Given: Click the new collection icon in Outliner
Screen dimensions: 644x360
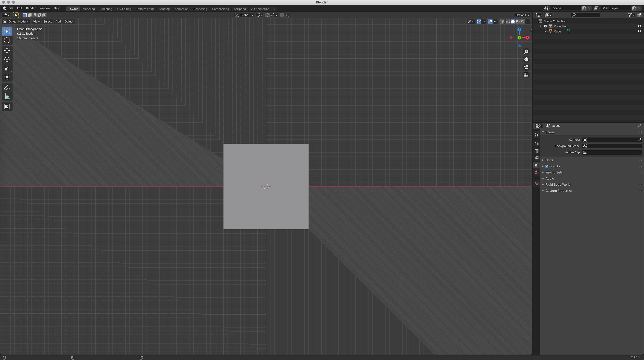Looking at the screenshot, I should (639, 15).
